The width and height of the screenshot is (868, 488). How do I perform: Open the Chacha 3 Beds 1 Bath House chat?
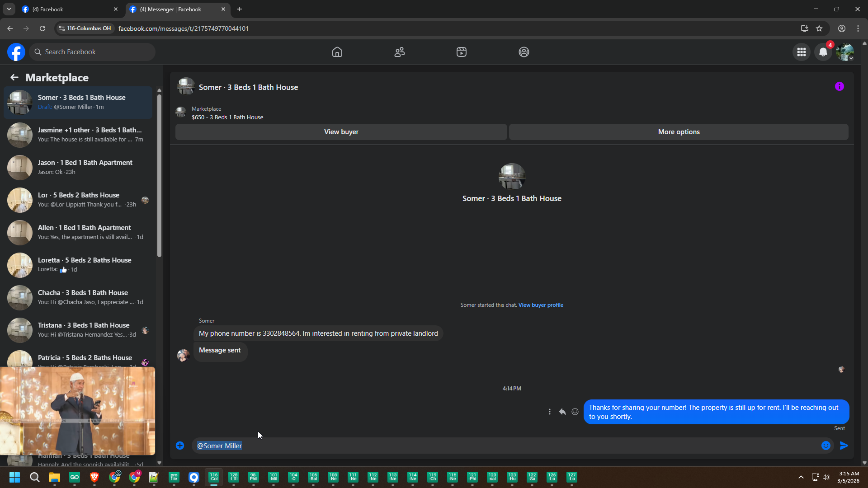78,297
